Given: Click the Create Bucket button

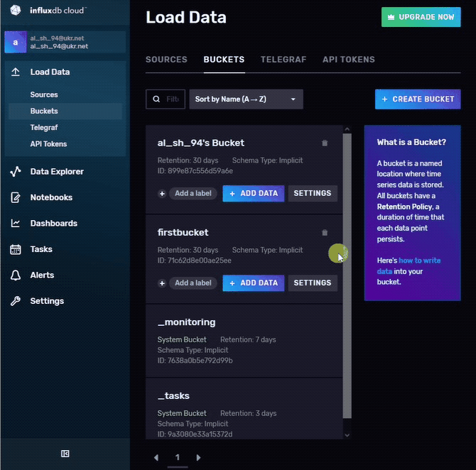Looking at the screenshot, I should pyautogui.click(x=418, y=99).
